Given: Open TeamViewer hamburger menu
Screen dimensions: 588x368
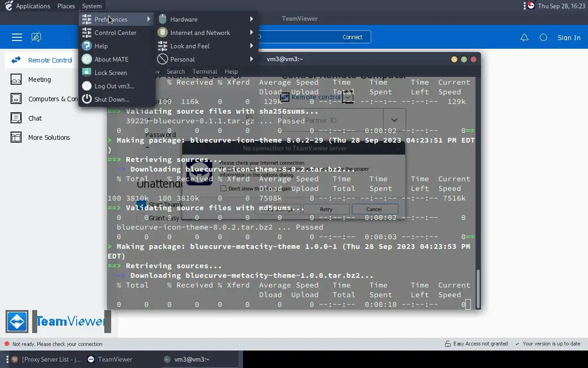Looking at the screenshot, I should [x=17, y=37].
